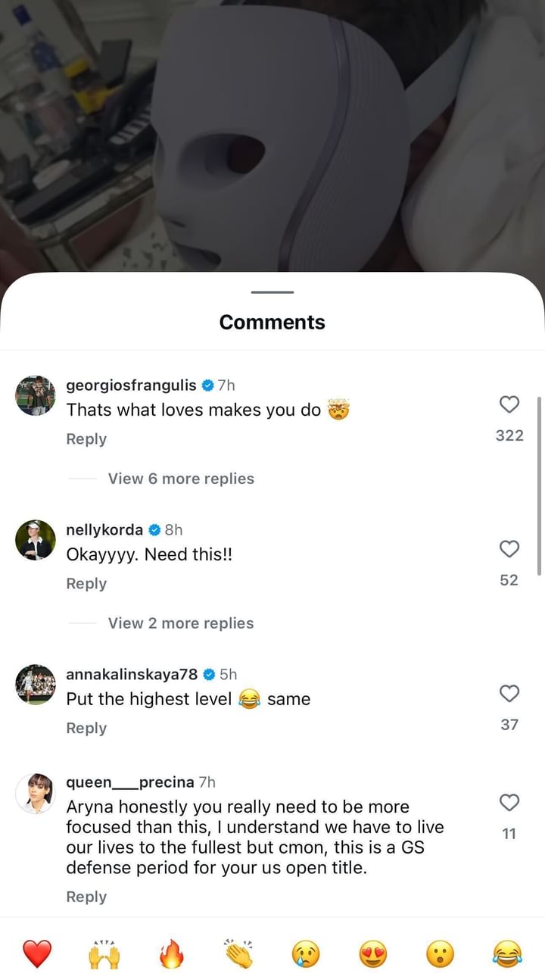The image size is (545, 980).
Task: Like nellykorda's comment with the heart
Action: click(509, 549)
